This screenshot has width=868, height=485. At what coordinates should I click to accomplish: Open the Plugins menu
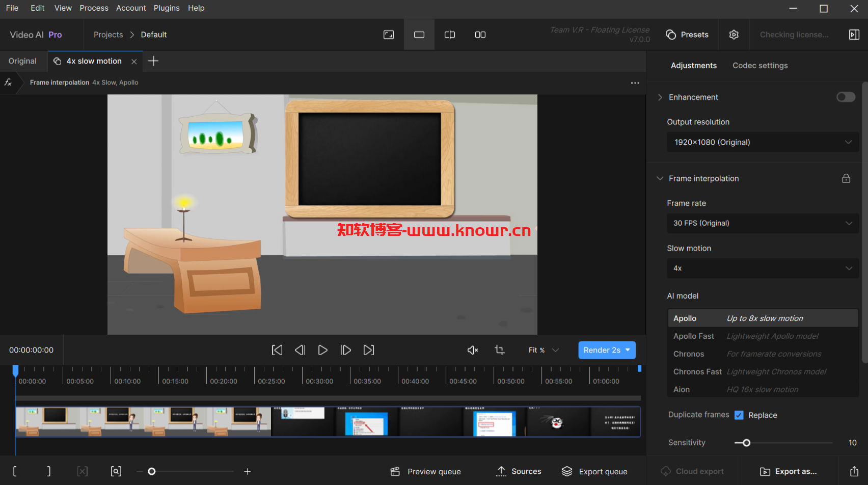point(167,8)
